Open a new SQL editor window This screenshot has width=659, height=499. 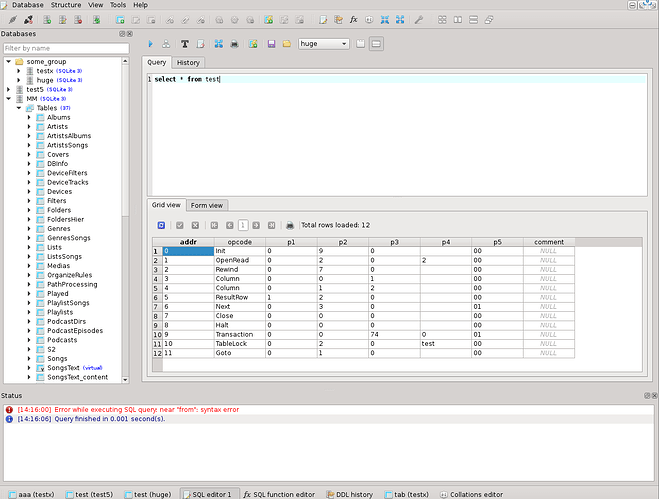(x=323, y=20)
